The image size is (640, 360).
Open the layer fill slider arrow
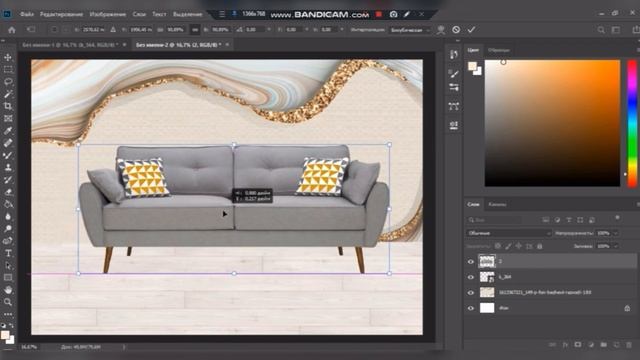[x=616, y=246]
